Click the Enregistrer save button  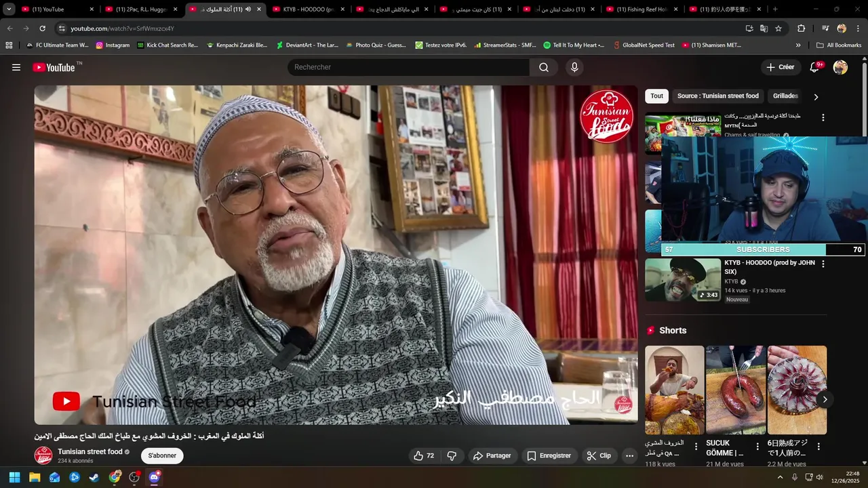tap(549, 455)
